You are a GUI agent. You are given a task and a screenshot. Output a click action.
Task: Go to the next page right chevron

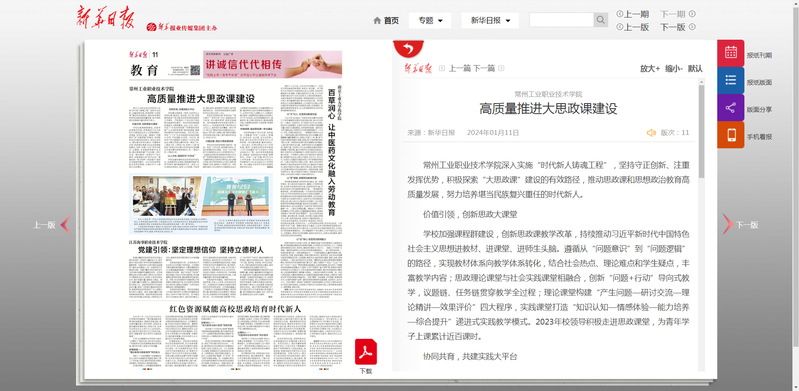pos(727,224)
